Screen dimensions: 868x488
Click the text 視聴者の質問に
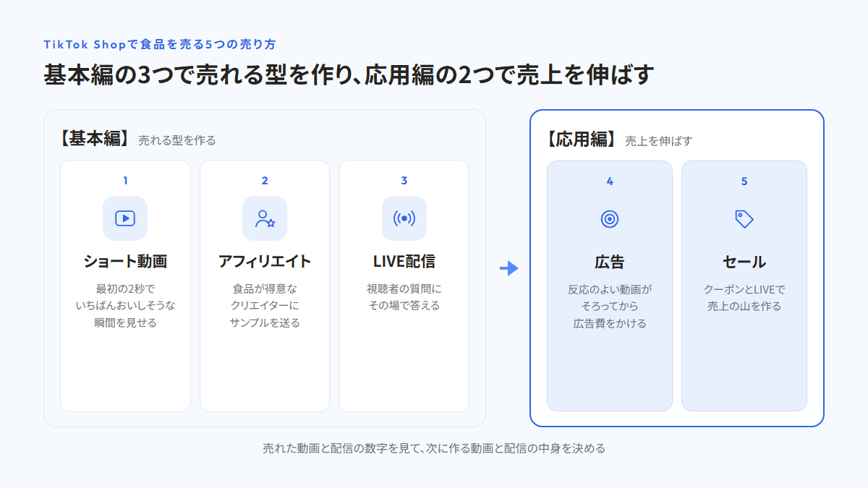(404, 288)
